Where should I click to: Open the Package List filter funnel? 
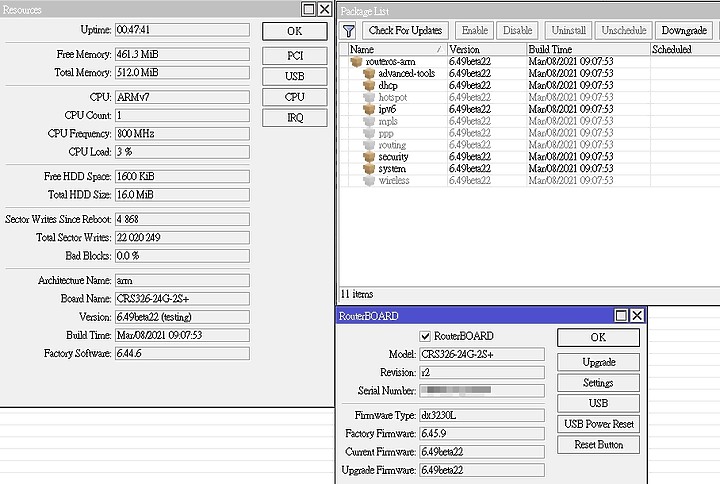tap(349, 31)
